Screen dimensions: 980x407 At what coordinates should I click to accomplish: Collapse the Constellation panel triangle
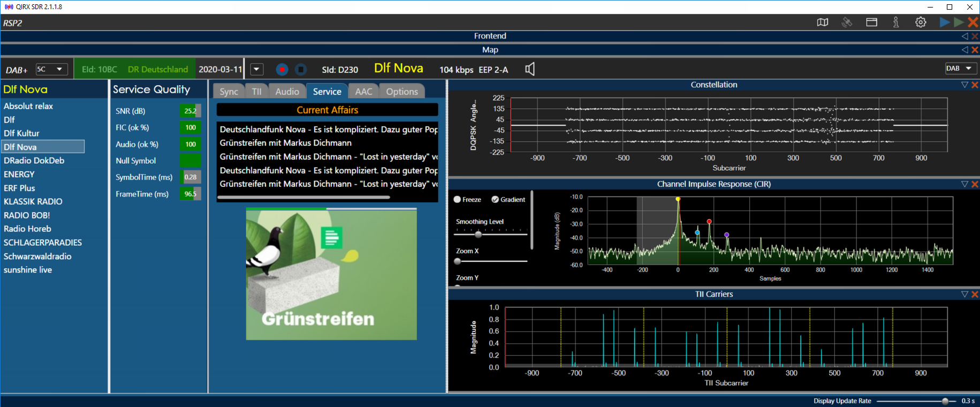tap(964, 85)
